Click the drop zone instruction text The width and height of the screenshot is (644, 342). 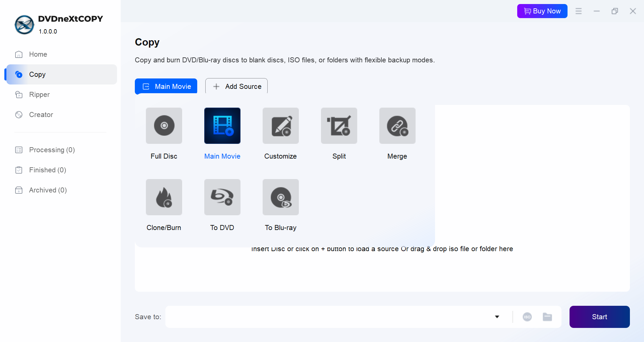pyautogui.click(x=382, y=249)
